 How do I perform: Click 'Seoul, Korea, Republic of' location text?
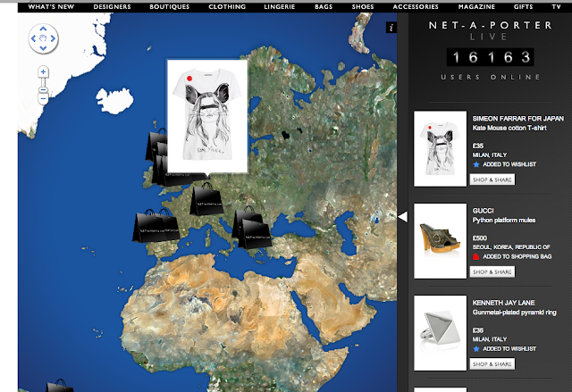coord(511,247)
